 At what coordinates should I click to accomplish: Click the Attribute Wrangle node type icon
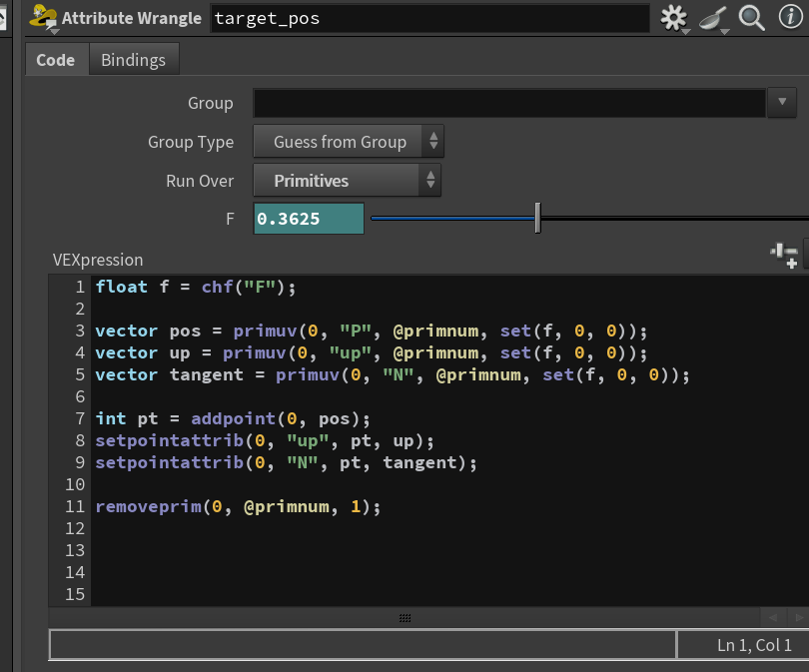click(43, 18)
